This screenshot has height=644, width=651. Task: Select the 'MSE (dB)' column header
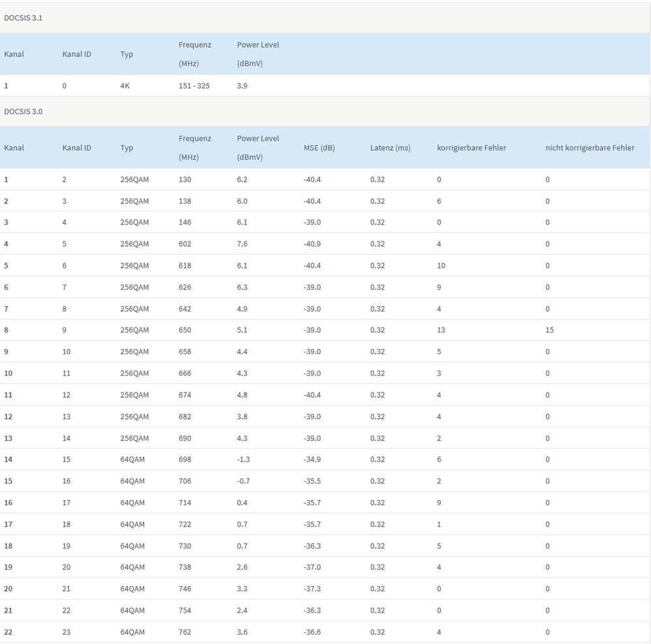pyautogui.click(x=319, y=148)
